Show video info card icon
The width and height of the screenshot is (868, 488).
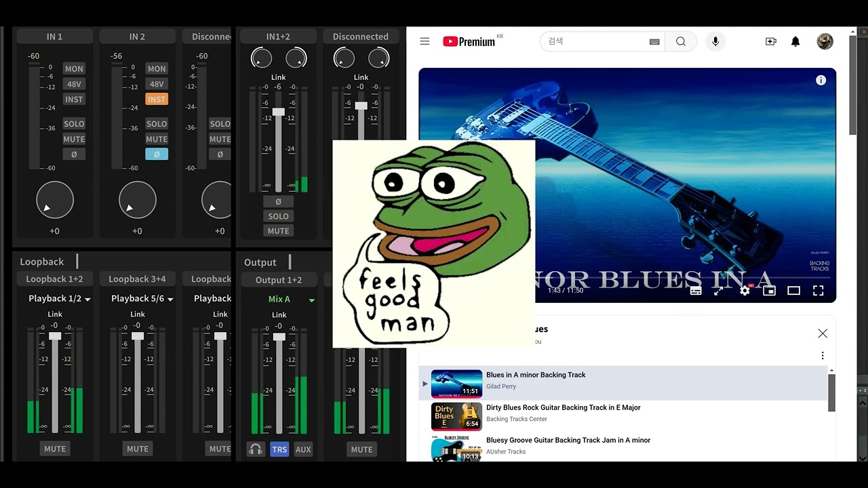[821, 80]
